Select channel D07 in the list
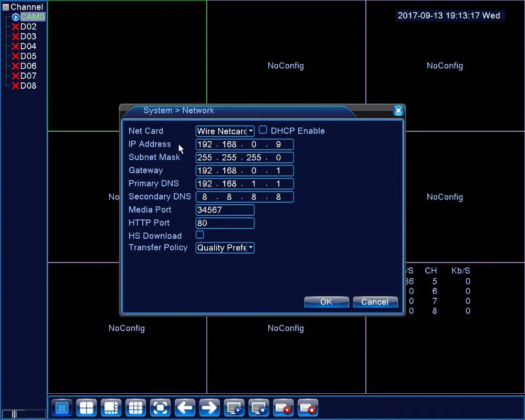This screenshot has height=420, width=525. [x=28, y=76]
